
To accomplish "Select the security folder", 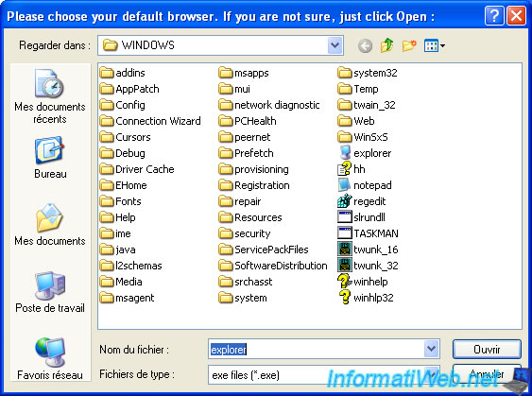I will [x=245, y=233].
